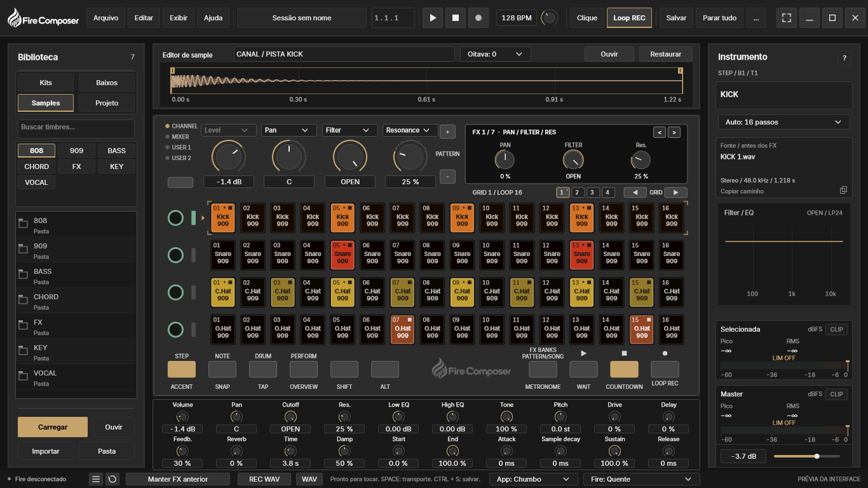Toggle fullscreen mode icon

[787, 18]
